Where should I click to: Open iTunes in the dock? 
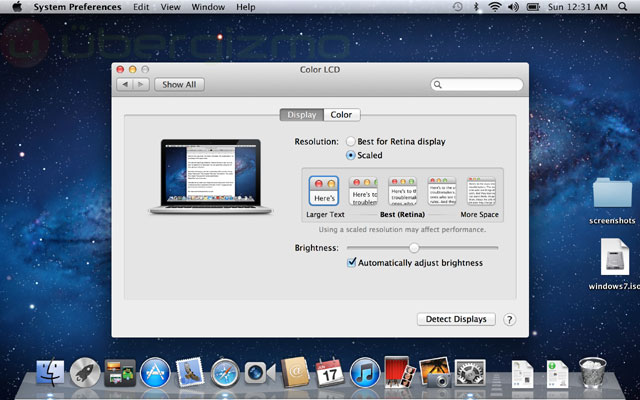[x=365, y=373]
